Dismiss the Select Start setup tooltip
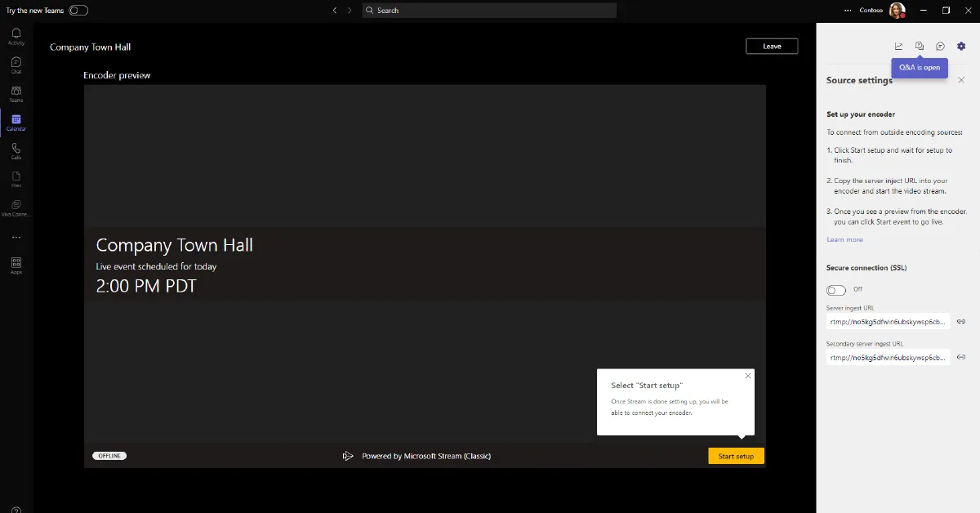This screenshot has height=513, width=980. click(747, 376)
